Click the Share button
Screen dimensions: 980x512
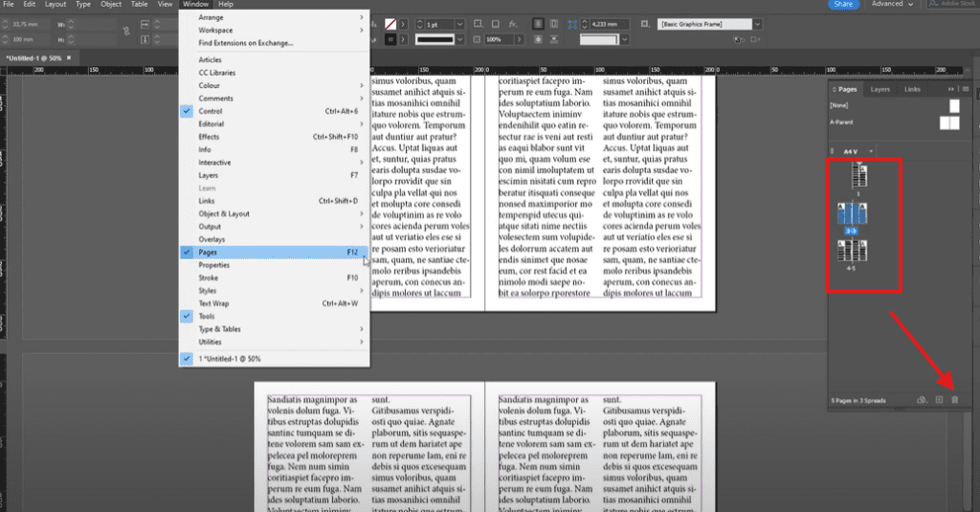(843, 4)
